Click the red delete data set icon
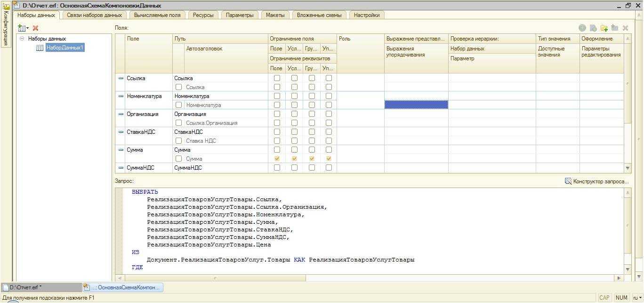This screenshot has height=303, width=644. click(35, 28)
